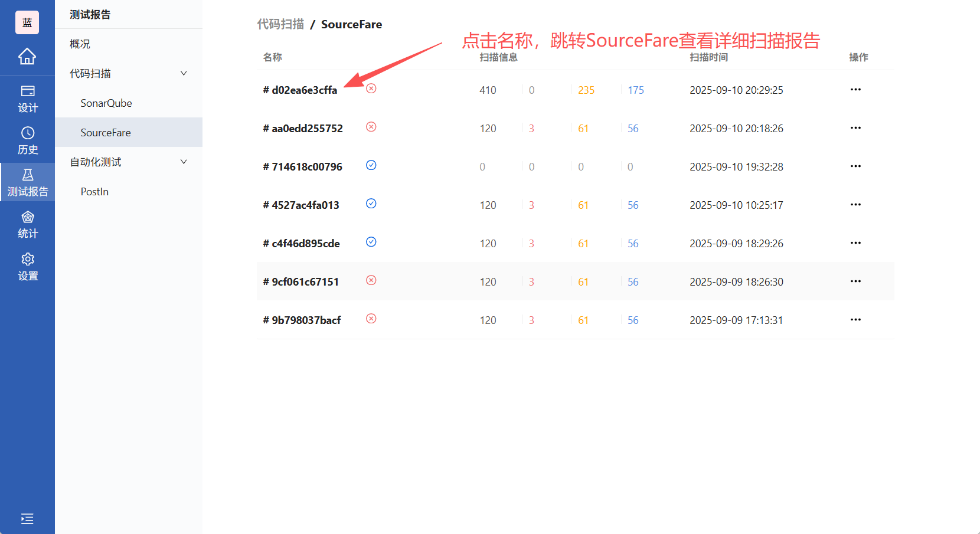Open more actions for d02ea6e3cffa

[855, 90]
